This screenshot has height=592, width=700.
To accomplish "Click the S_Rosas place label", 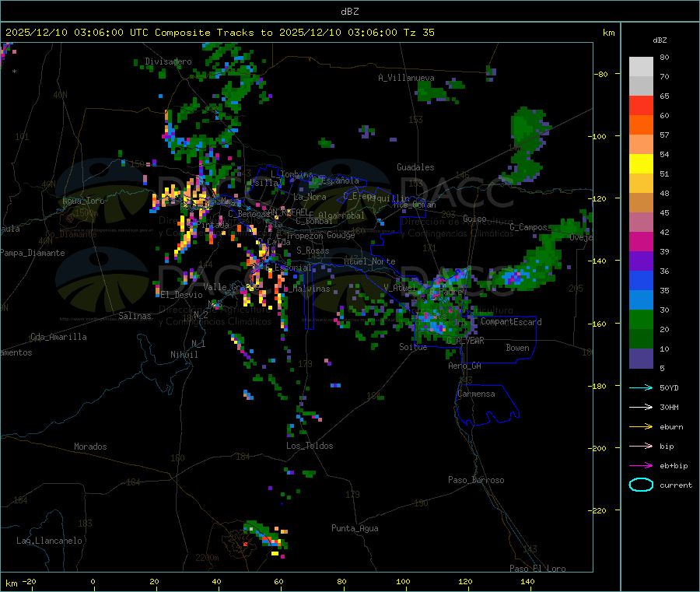I will [313, 250].
